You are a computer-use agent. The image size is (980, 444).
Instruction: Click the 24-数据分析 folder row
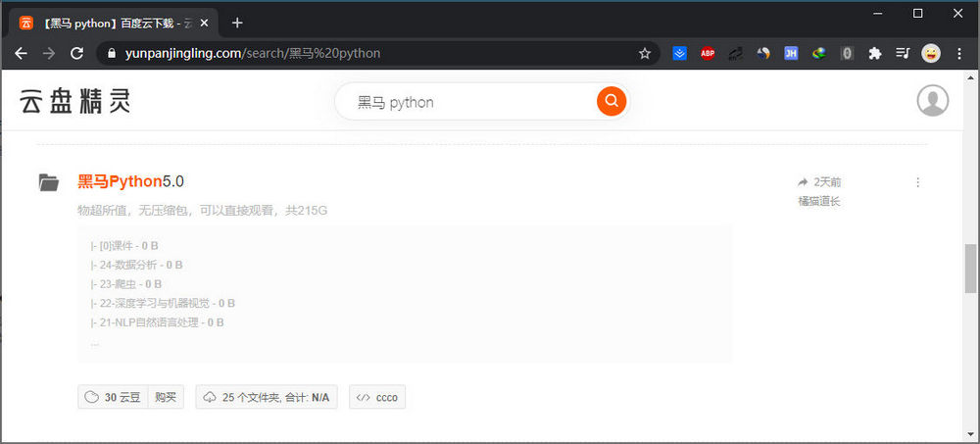coord(136,266)
